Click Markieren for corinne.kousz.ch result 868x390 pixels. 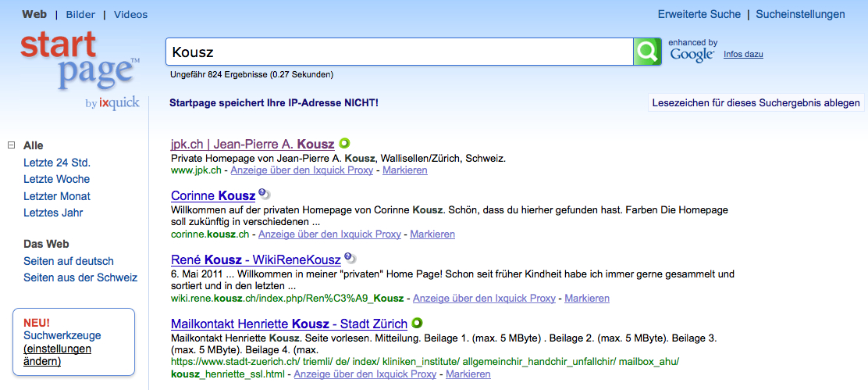click(432, 234)
